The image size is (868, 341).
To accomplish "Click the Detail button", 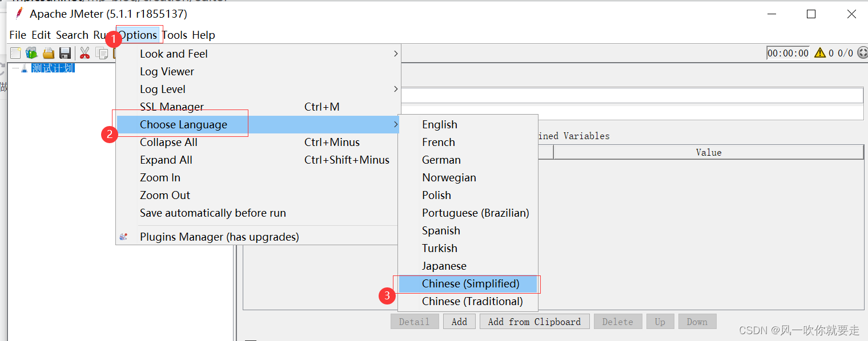I will (414, 322).
